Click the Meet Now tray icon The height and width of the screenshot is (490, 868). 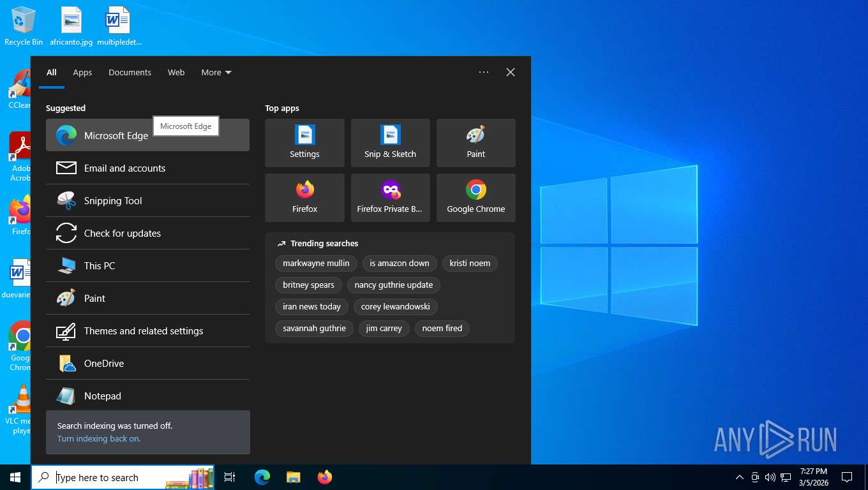(x=755, y=477)
